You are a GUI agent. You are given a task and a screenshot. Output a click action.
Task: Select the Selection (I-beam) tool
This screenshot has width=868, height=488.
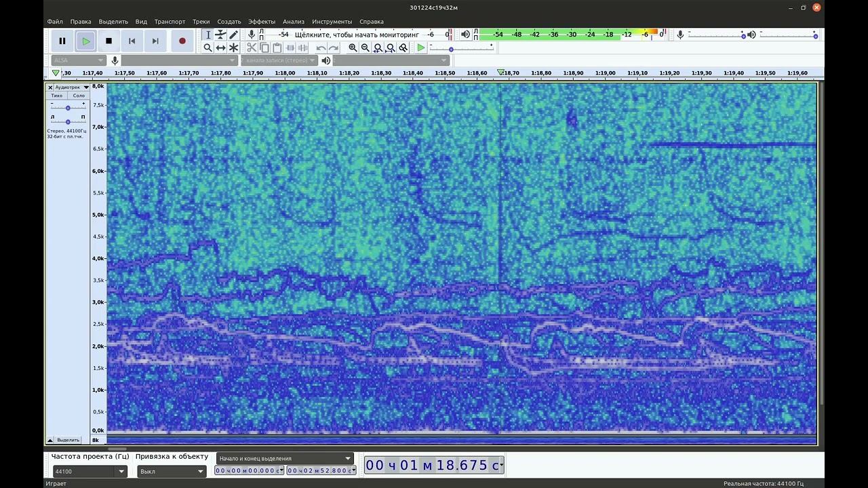pos(208,35)
